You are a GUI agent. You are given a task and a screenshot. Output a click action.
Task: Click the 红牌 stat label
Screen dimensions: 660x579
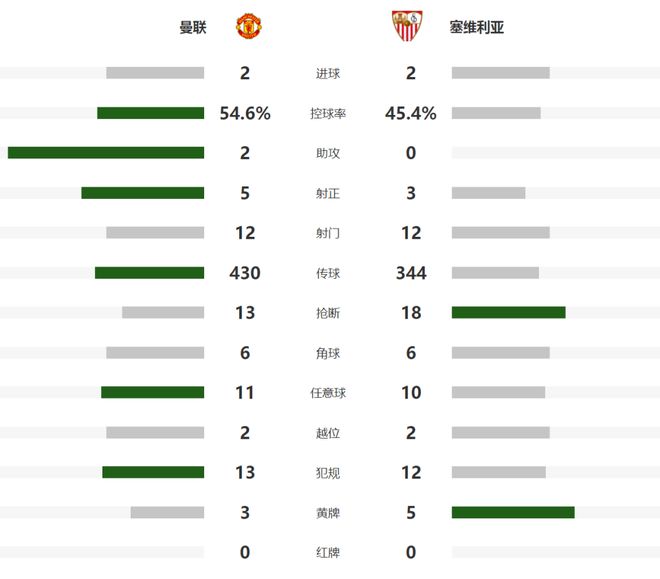tap(327, 552)
